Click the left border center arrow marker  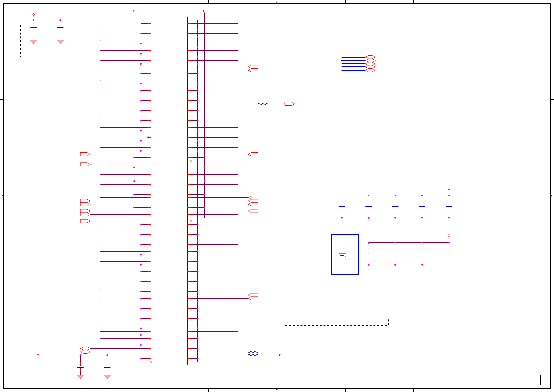[x=2, y=196]
